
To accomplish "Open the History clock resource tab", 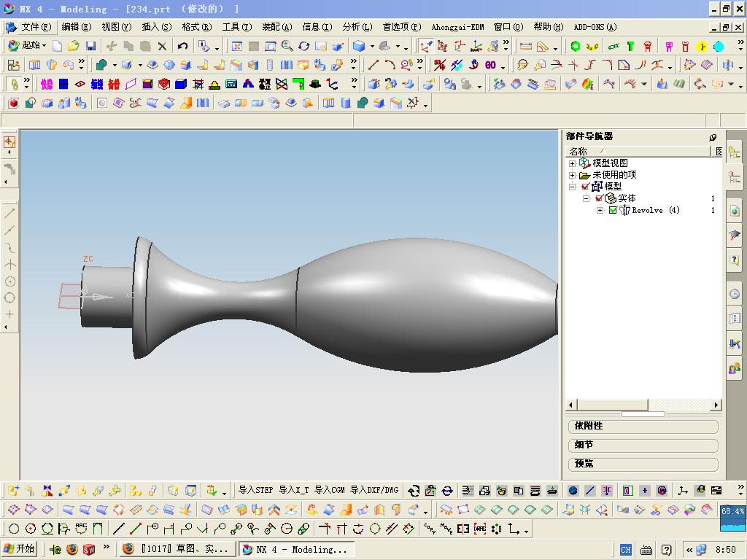I will point(734,295).
